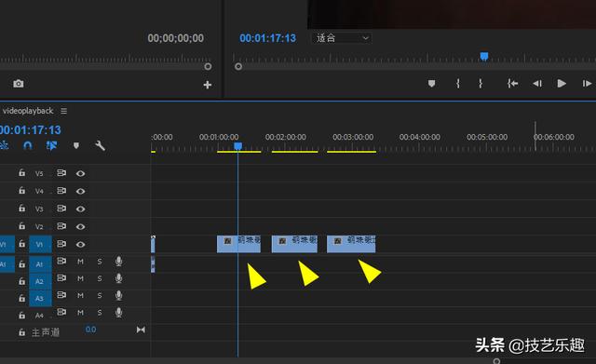Screen dimensions: 596x364
Task: Mute audio track A2
Action: (x=80, y=278)
